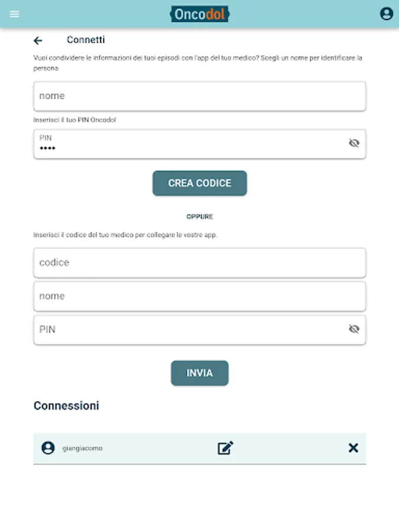This screenshot has height=532, width=399.
Task: Click the Connessioni heading
Action: tap(66, 406)
